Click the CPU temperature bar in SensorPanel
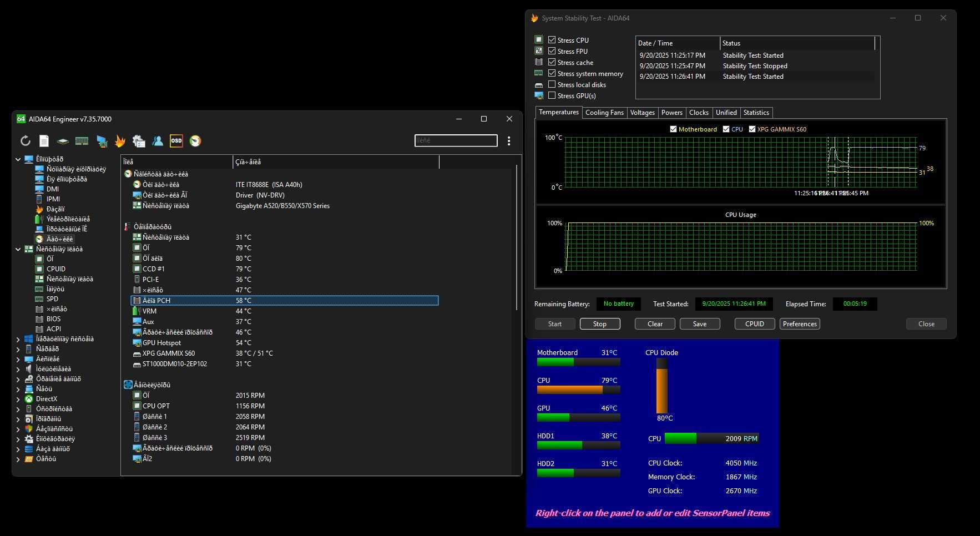This screenshot has width=980, height=536. pyautogui.click(x=578, y=390)
